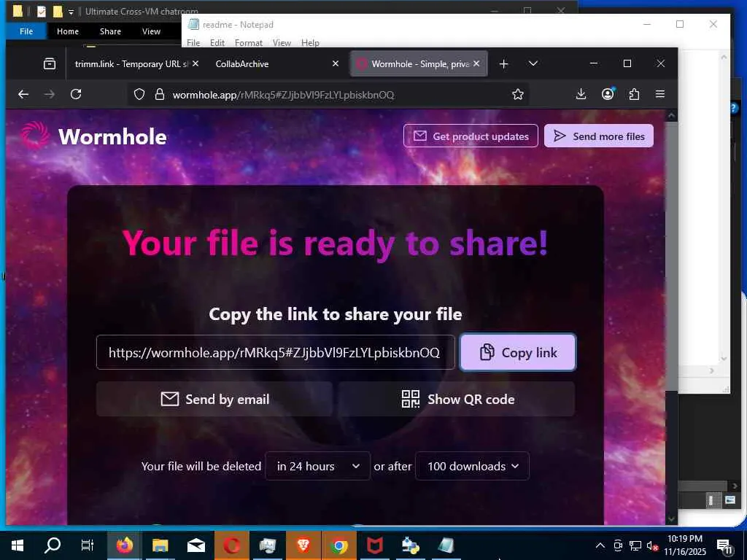Open Firefox View icon left of tabs
The image size is (747, 560).
point(50,64)
